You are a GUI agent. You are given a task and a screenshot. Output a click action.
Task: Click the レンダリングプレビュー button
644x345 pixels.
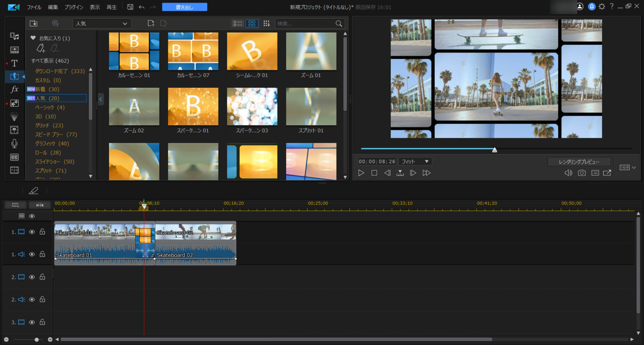click(580, 161)
